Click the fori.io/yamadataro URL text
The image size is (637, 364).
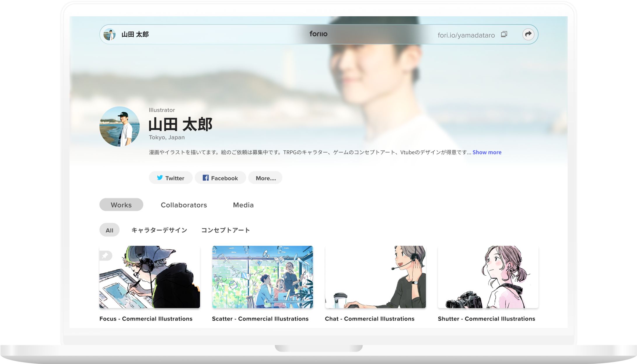pos(466,35)
